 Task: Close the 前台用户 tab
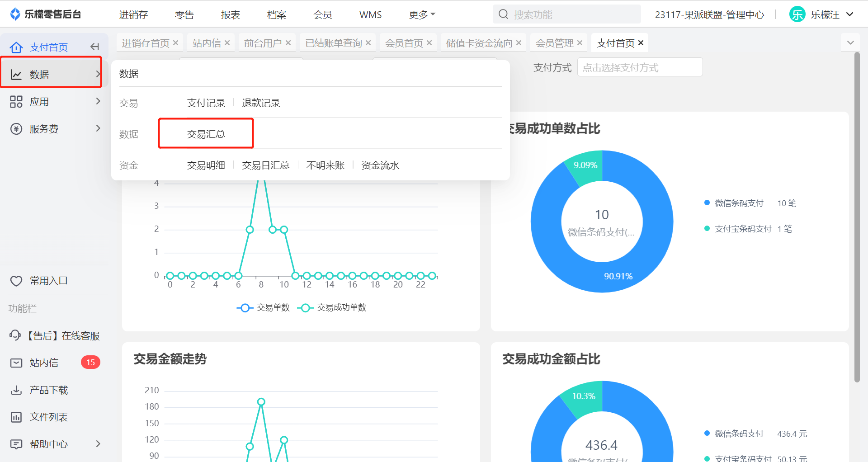[x=288, y=42]
